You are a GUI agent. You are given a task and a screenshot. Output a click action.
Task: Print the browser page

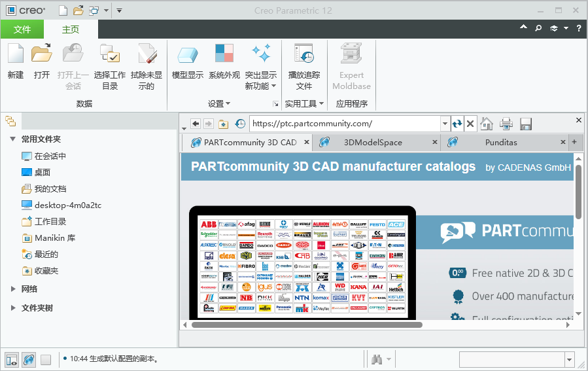coord(506,124)
